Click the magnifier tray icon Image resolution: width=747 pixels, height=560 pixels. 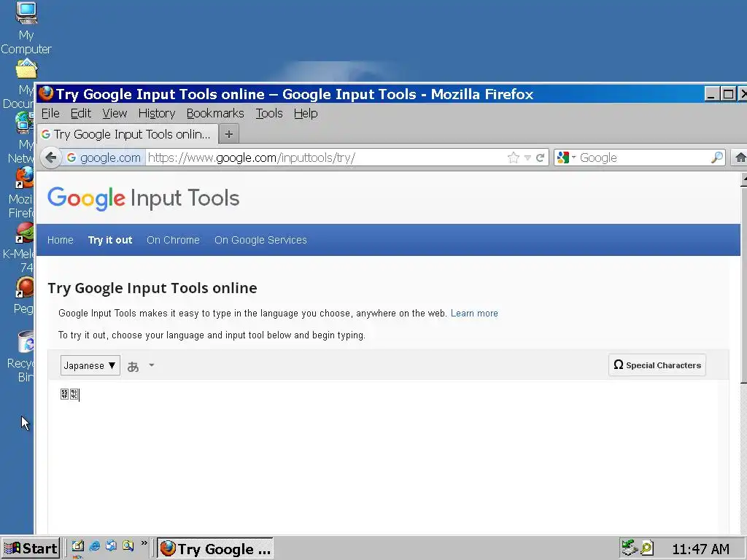point(647,548)
